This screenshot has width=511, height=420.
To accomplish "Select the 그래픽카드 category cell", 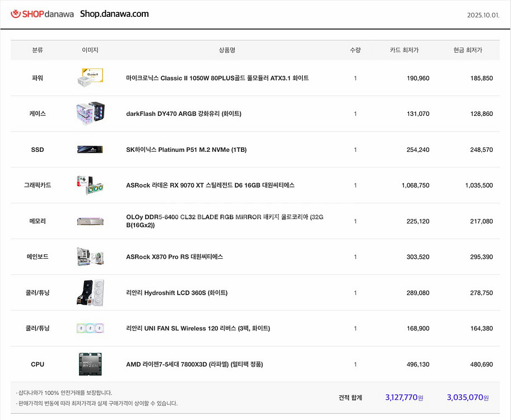I will click(38, 185).
